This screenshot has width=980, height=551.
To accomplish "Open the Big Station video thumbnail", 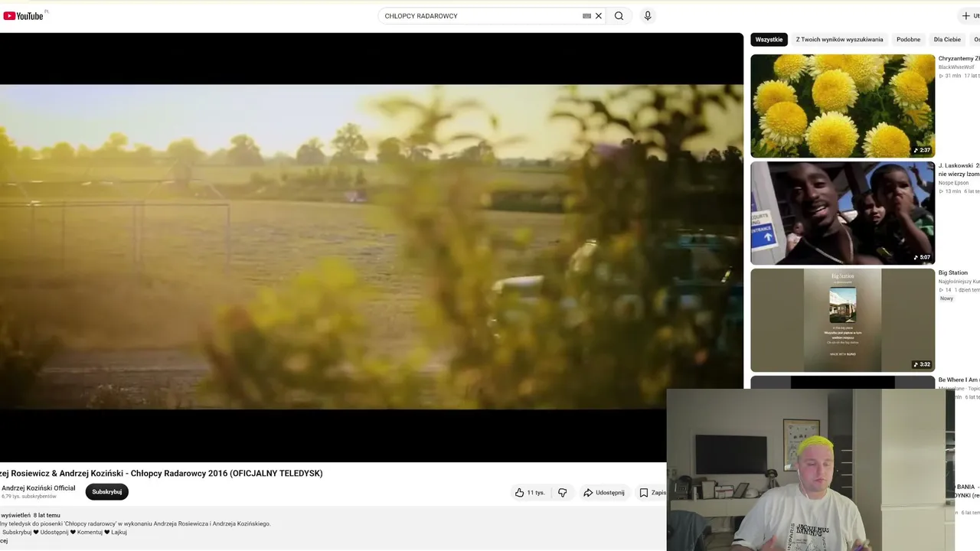I will [x=842, y=320].
